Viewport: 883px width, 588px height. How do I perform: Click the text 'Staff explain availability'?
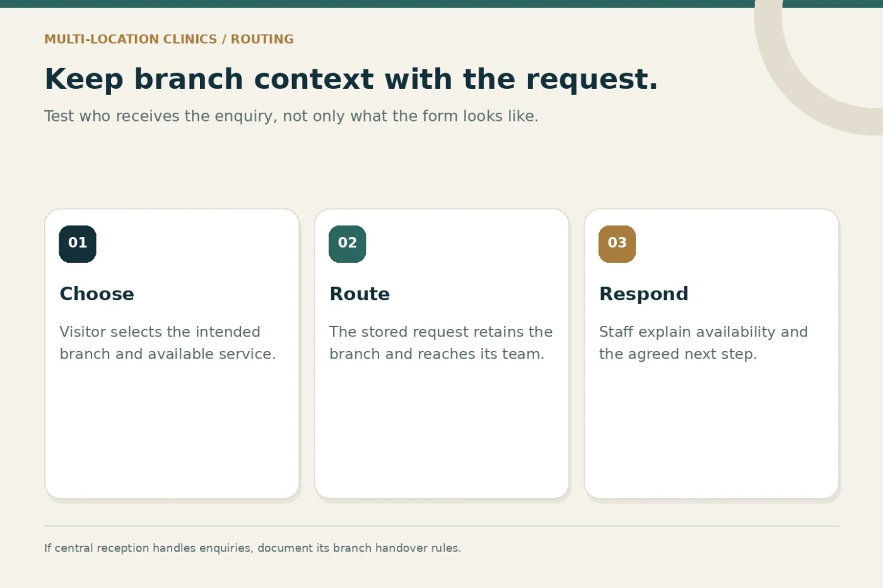pyautogui.click(x=703, y=343)
